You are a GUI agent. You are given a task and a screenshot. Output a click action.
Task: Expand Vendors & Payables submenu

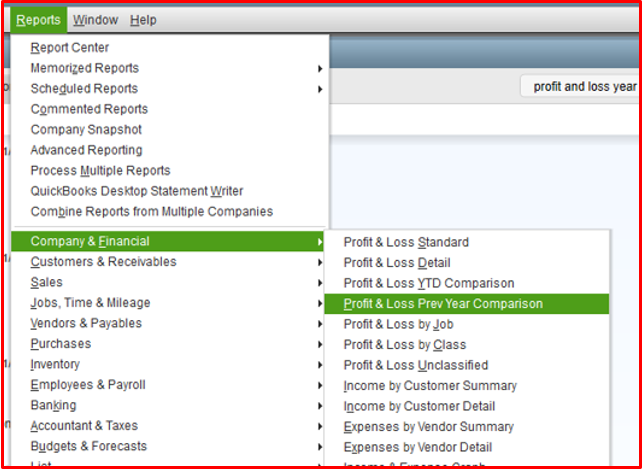coord(168,324)
